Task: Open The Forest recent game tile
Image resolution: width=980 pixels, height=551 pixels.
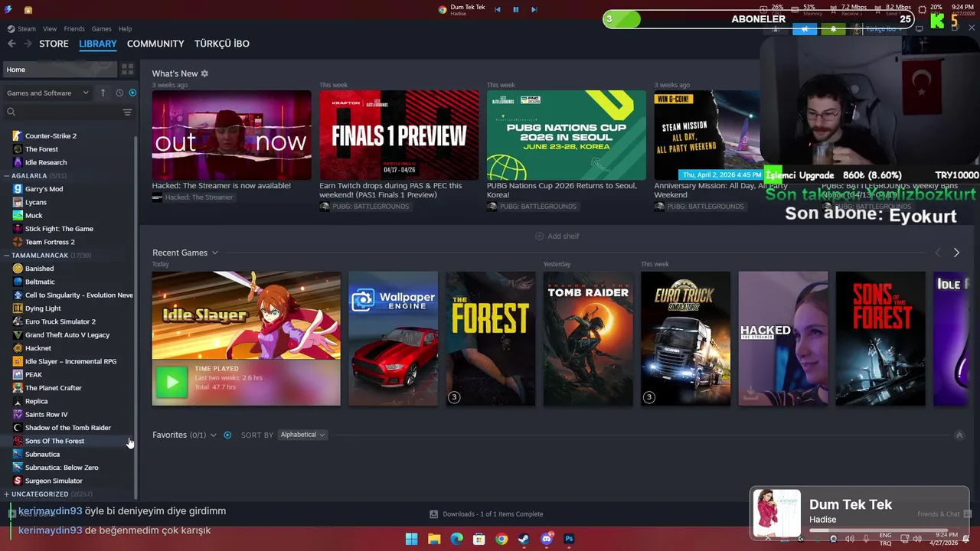Action: pyautogui.click(x=491, y=338)
